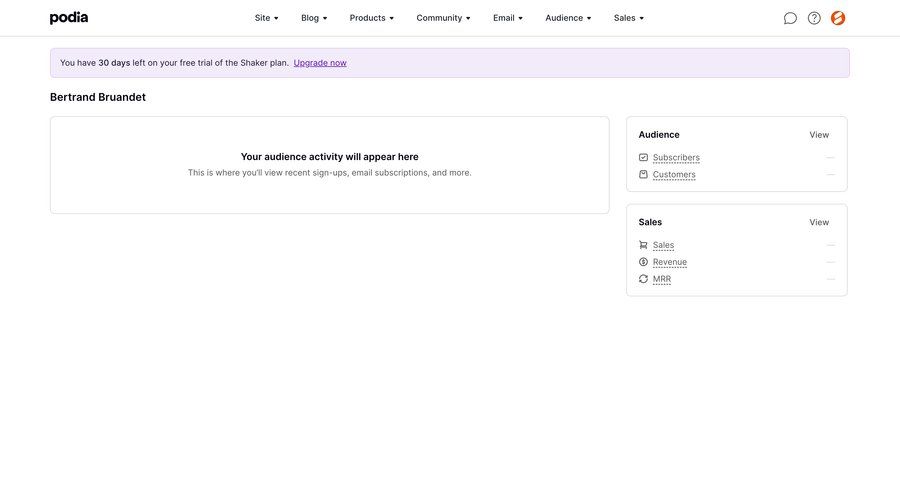900x484 pixels.
Task: Click the Customers icon in Audience card
Action: 643,174
